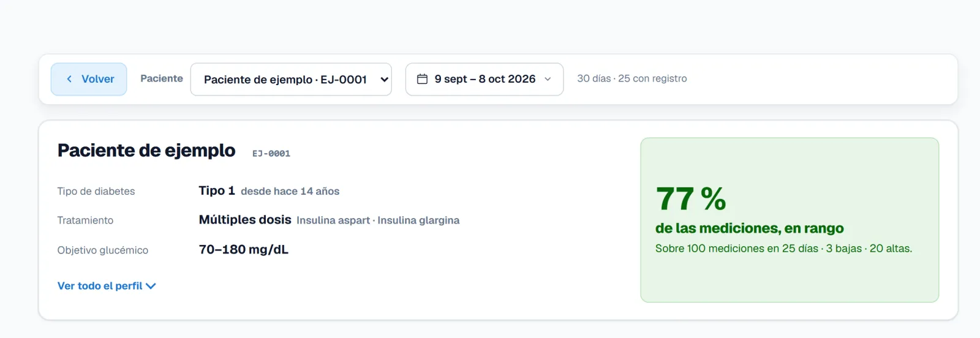Click the text 30 días · 25 con registro
The width and height of the screenshot is (980, 338).
632,78
